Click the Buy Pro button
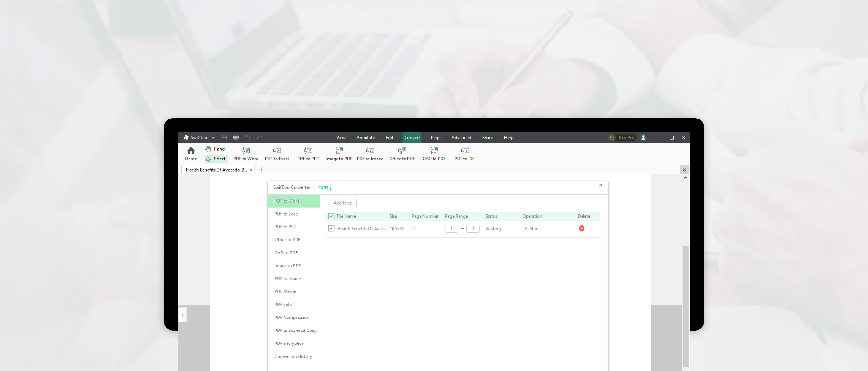Viewport: 868px width, 371px height. point(622,138)
